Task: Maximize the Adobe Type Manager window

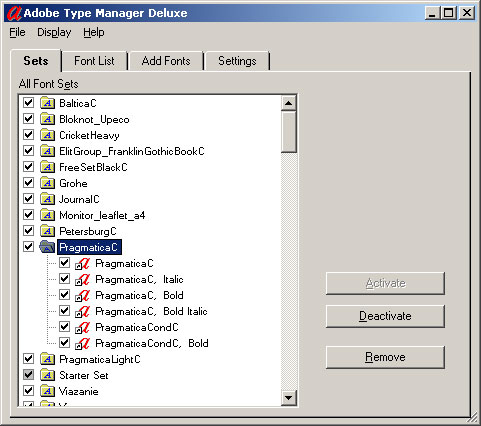Action: [449, 13]
